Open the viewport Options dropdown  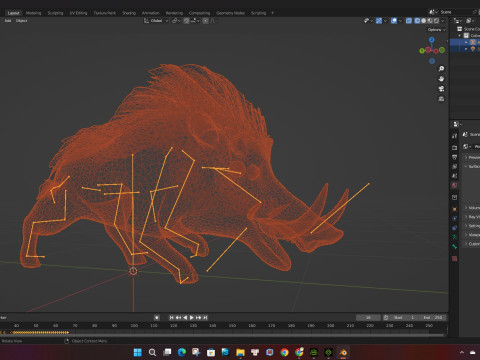tap(437, 30)
